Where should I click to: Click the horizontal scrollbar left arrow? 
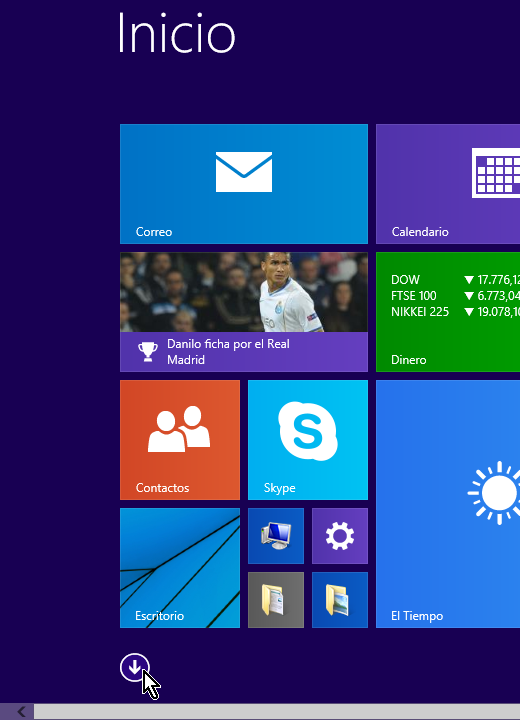tap(21, 712)
